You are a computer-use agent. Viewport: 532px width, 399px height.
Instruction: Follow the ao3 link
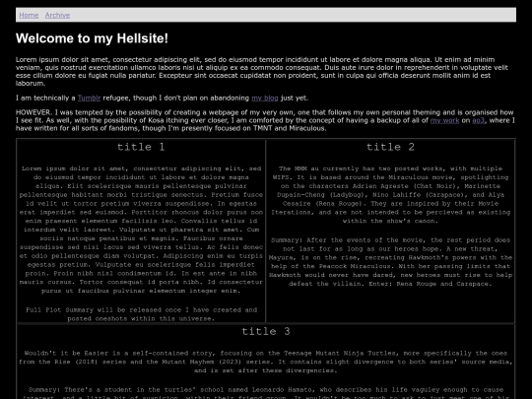point(479,120)
